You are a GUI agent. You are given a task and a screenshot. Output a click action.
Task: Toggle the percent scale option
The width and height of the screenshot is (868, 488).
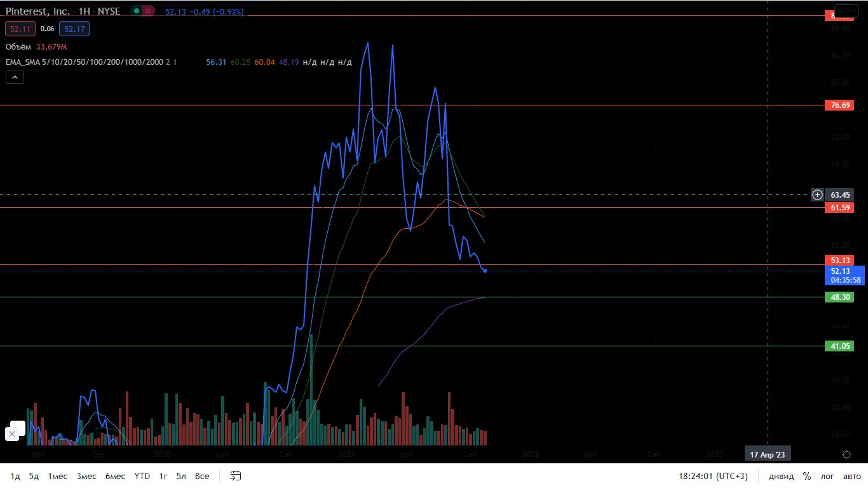806,476
